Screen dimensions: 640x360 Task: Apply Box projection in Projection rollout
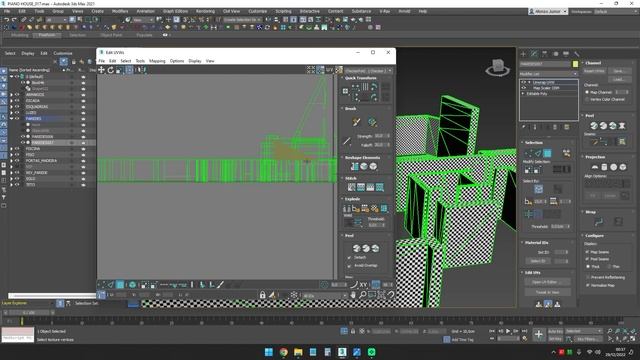pyautogui.click(x=623, y=167)
